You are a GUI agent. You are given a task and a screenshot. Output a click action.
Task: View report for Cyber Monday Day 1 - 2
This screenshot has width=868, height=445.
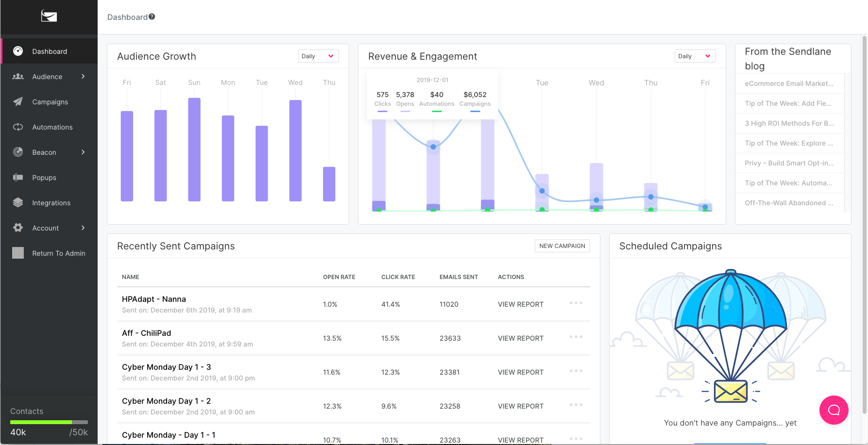(x=521, y=406)
